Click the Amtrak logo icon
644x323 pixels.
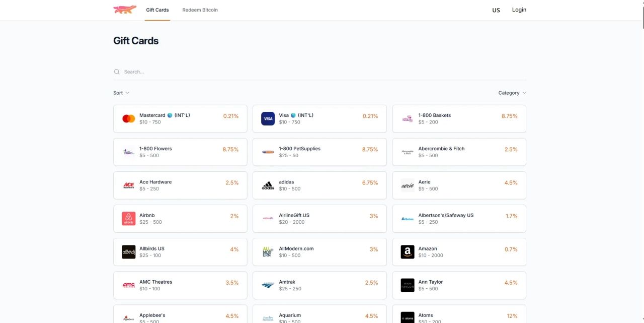coord(268,285)
